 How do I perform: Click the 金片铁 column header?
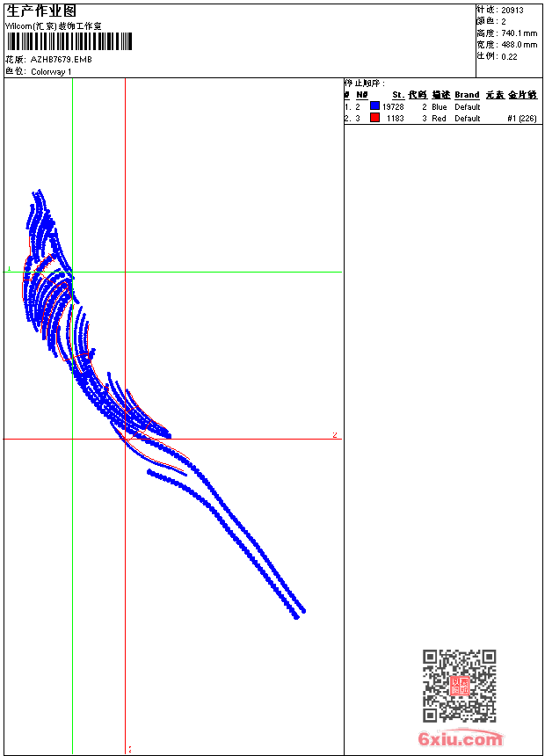(522, 95)
